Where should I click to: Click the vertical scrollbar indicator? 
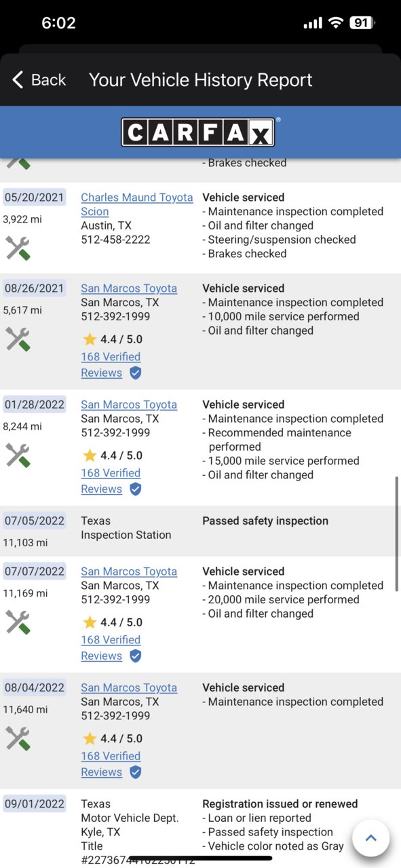tap(397, 533)
